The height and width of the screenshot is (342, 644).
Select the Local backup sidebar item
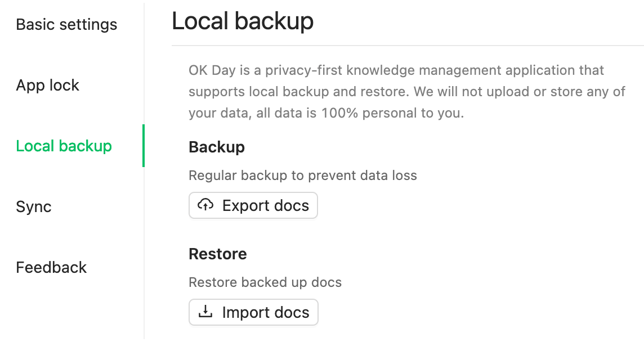tap(64, 146)
